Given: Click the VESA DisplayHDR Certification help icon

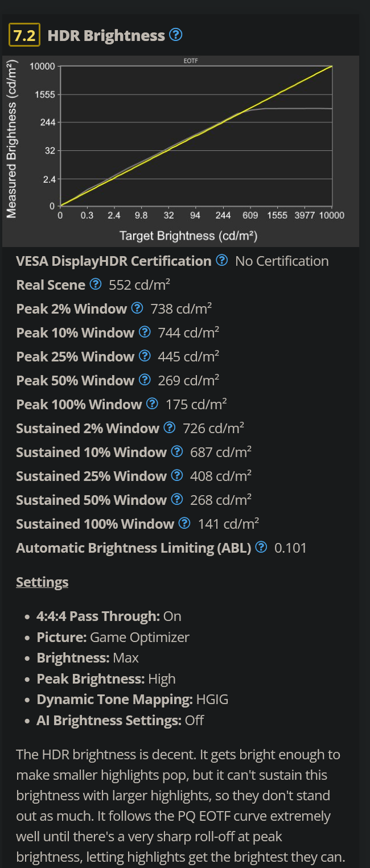Looking at the screenshot, I should (x=221, y=261).
